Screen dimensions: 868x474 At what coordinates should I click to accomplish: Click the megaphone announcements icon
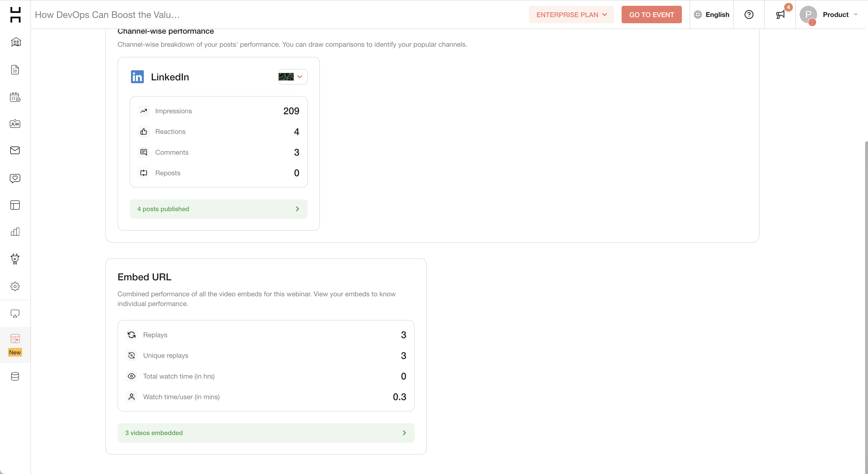tap(780, 15)
